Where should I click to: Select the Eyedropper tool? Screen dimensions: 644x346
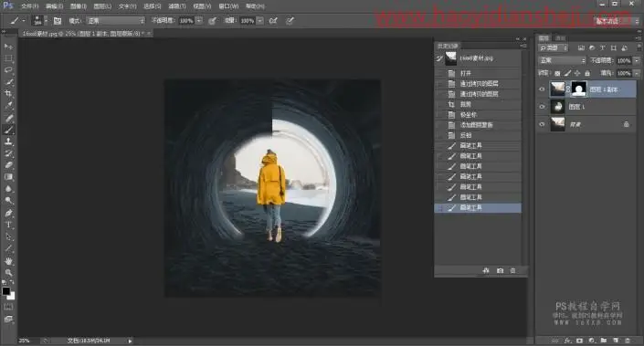point(8,106)
